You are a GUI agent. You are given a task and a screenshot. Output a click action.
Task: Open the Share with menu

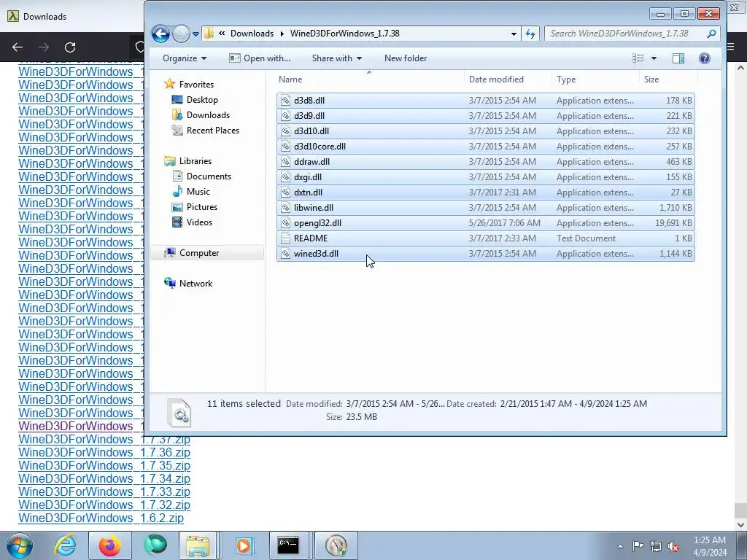click(x=337, y=58)
